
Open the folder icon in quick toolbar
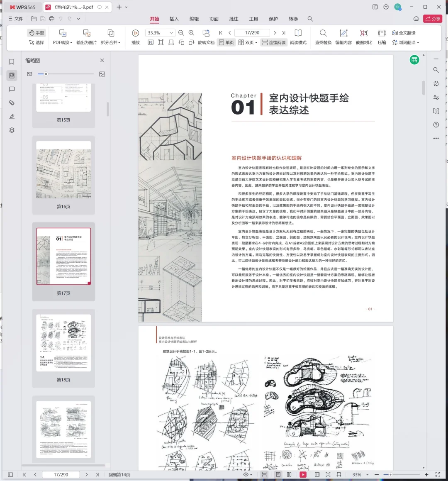coord(34,19)
